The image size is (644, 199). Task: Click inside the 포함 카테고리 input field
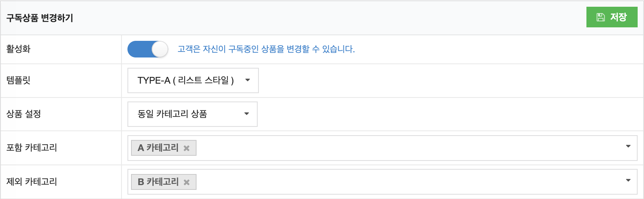(x=397, y=148)
